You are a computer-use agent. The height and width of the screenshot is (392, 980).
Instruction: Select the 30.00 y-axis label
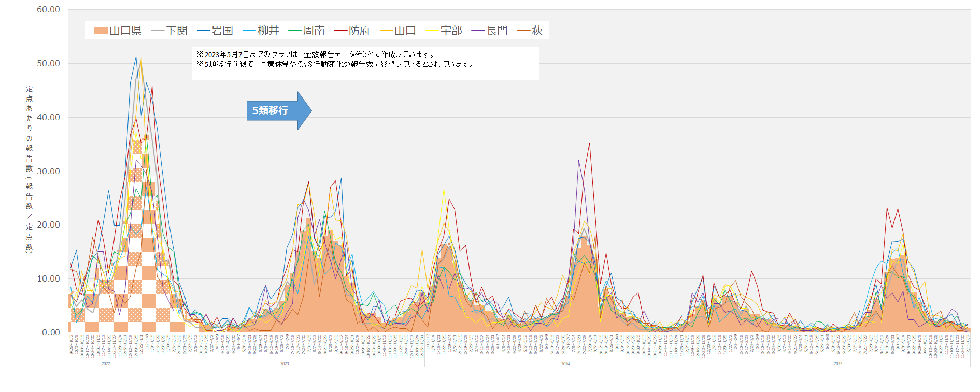pyautogui.click(x=48, y=171)
